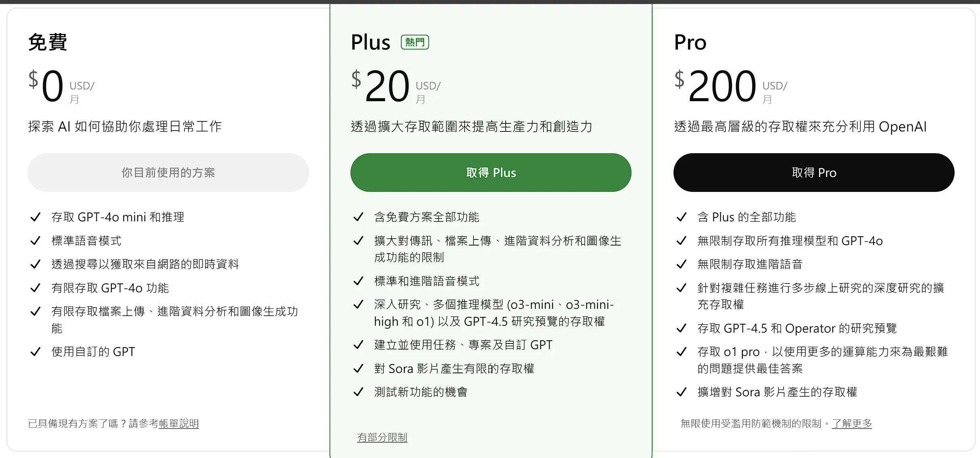This screenshot has width=980, height=458.
Task: Open the 有部分限制 link
Action: pyautogui.click(x=382, y=437)
